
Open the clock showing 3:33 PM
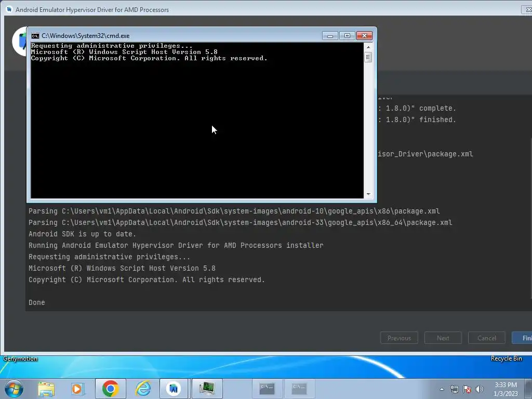[506, 385]
